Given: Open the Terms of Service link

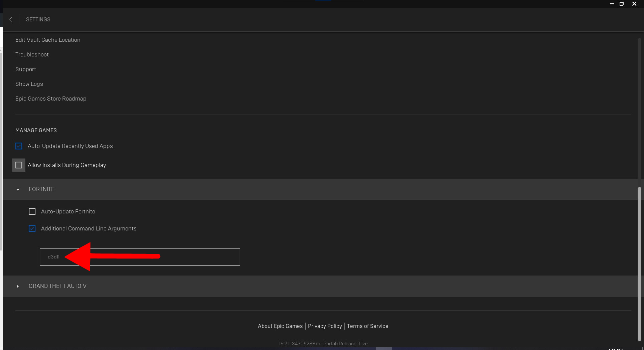Looking at the screenshot, I should point(367,326).
